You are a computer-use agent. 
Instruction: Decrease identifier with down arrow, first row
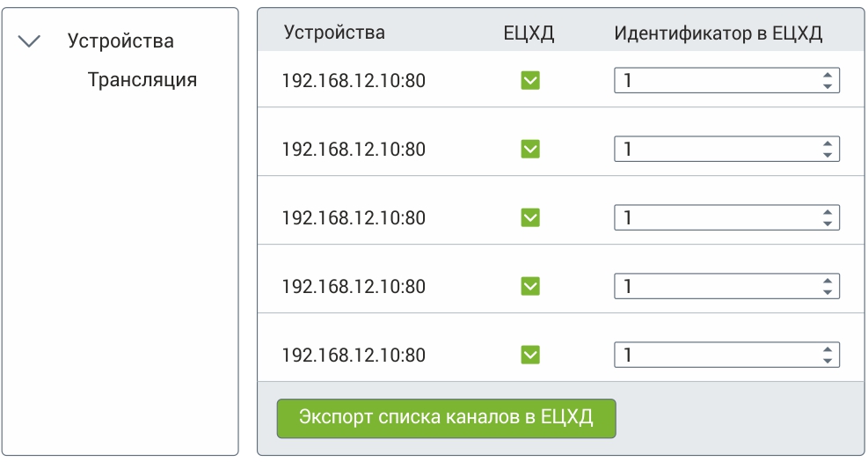click(827, 86)
